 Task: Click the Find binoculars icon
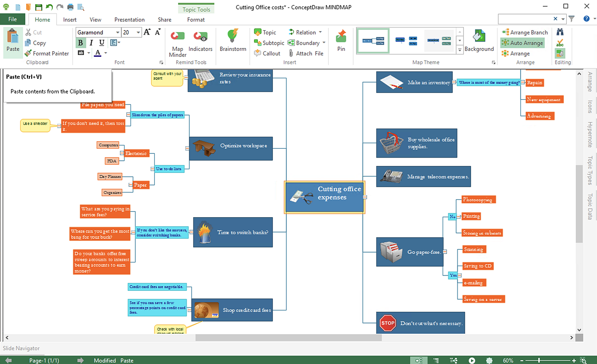[x=560, y=32]
